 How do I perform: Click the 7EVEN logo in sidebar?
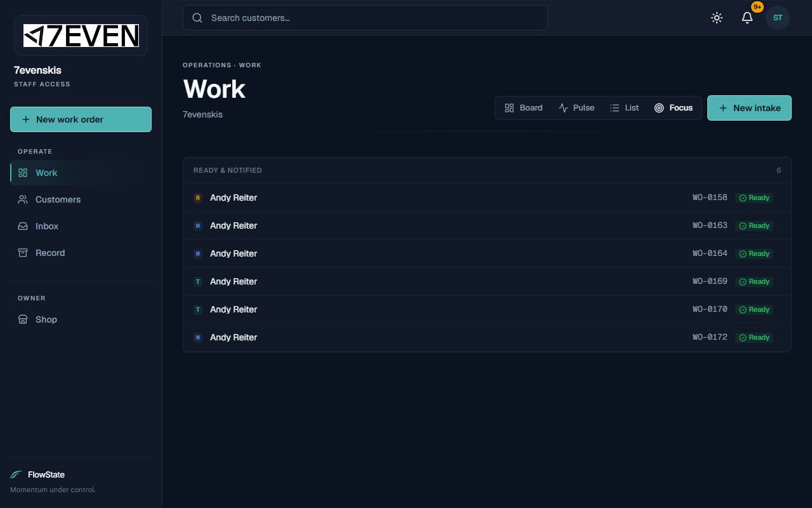click(81, 36)
